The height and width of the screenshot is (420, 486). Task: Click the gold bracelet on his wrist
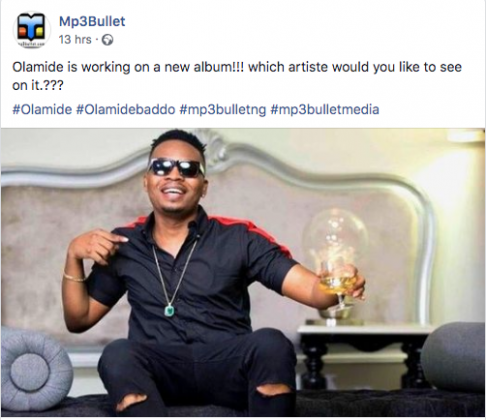coord(74,277)
